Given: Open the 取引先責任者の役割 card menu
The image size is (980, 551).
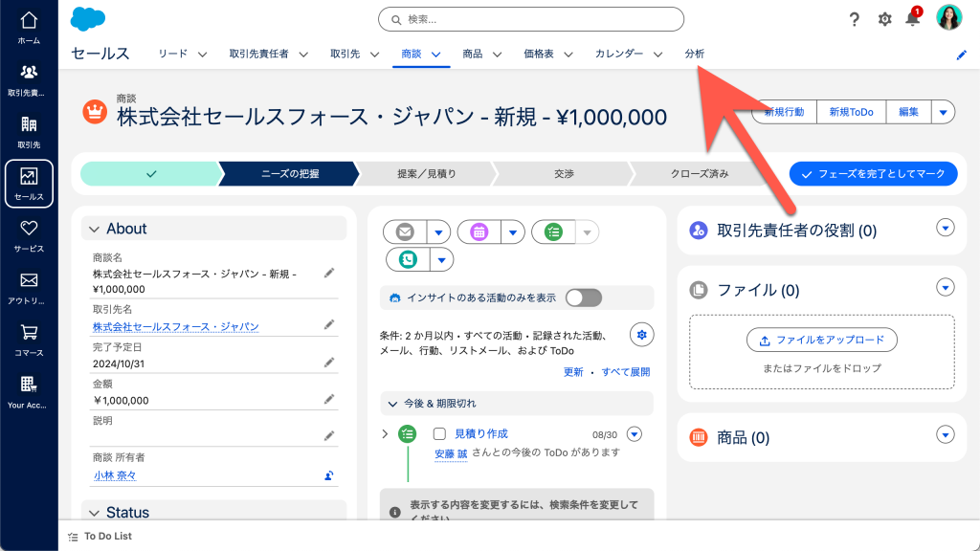Looking at the screenshot, I should pyautogui.click(x=945, y=228).
